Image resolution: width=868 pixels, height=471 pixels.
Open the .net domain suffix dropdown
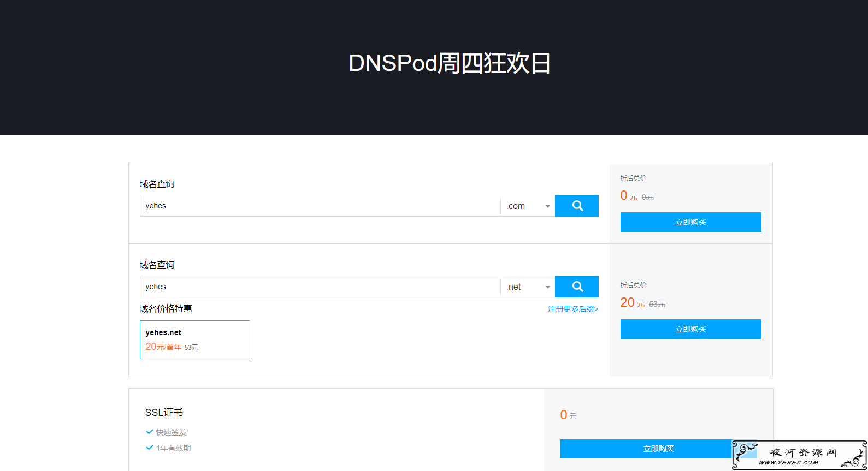[x=528, y=287]
